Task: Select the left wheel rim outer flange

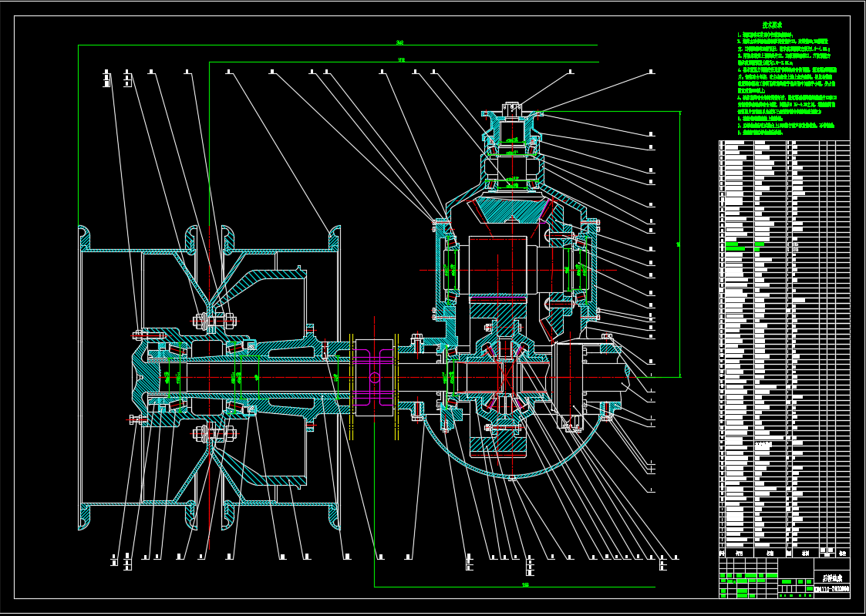Action: (82, 377)
